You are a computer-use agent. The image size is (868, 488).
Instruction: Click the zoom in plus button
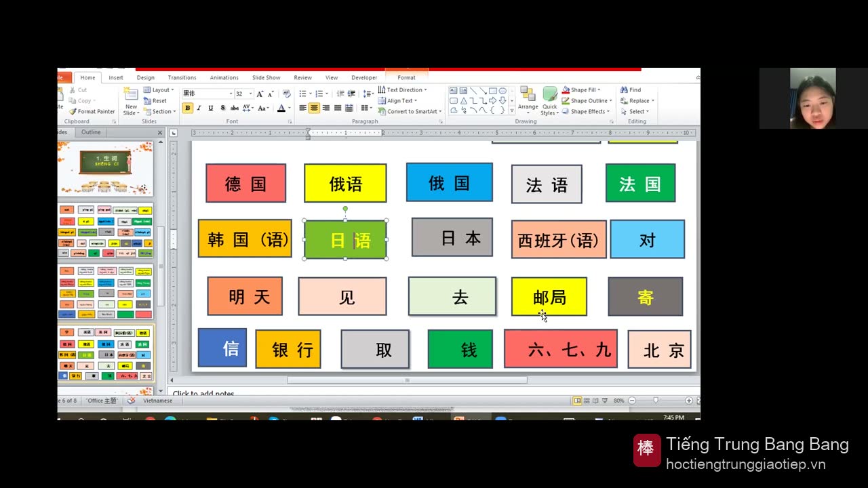pos(689,401)
